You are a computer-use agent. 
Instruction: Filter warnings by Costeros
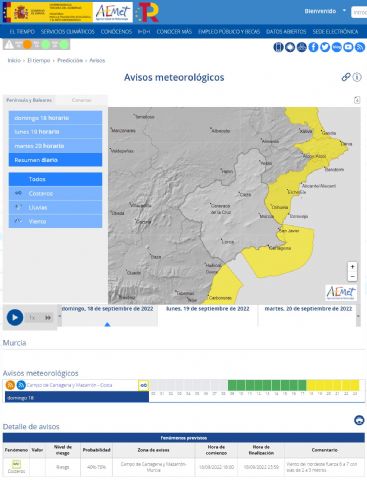pos(55,193)
